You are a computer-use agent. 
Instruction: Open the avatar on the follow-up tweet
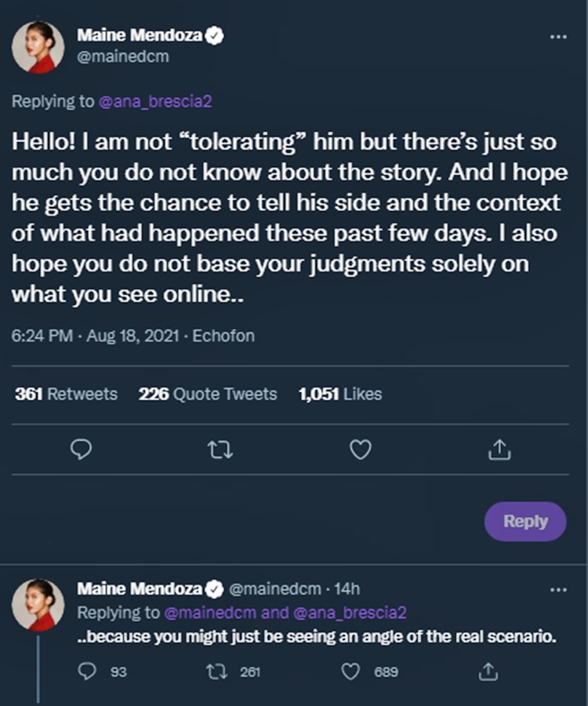(x=38, y=605)
